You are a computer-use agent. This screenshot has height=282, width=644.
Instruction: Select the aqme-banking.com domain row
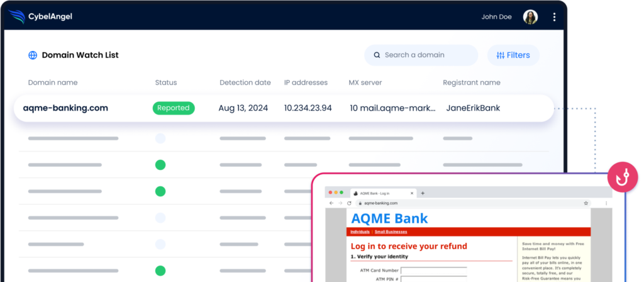(284, 108)
